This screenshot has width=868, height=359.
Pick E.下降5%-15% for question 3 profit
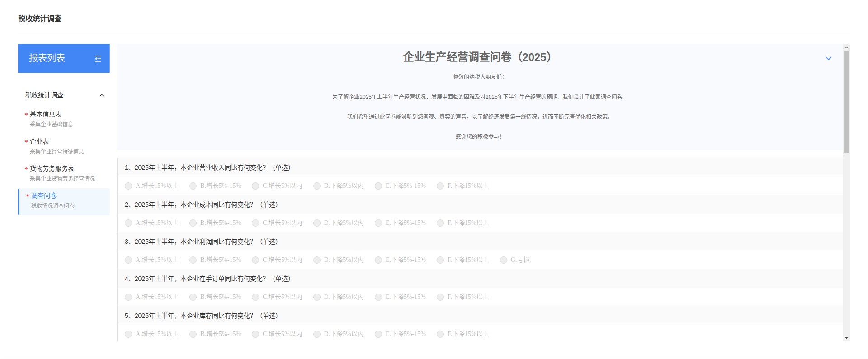point(379,260)
